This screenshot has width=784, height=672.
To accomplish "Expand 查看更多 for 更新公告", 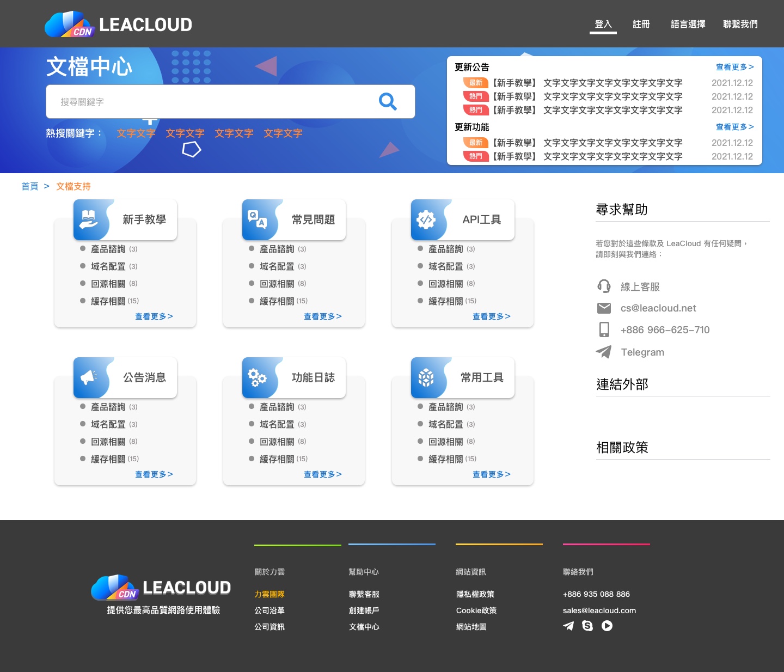I will pos(734,67).
